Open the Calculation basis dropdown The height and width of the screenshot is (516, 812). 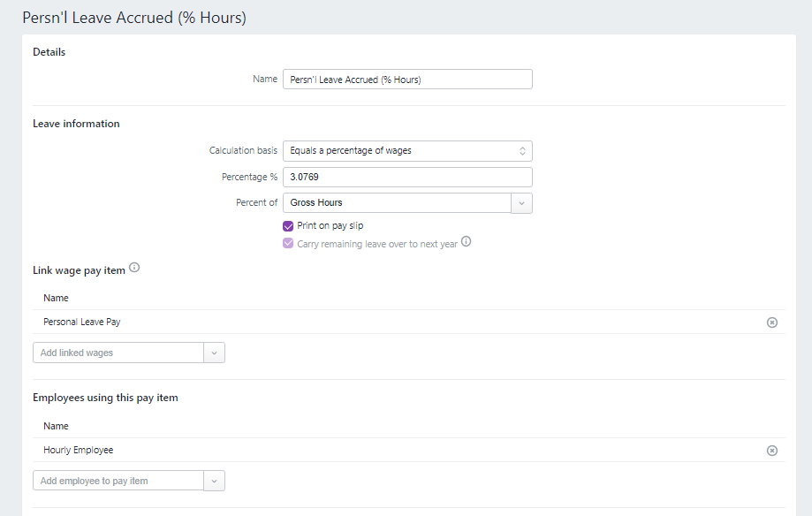[407, 151]
